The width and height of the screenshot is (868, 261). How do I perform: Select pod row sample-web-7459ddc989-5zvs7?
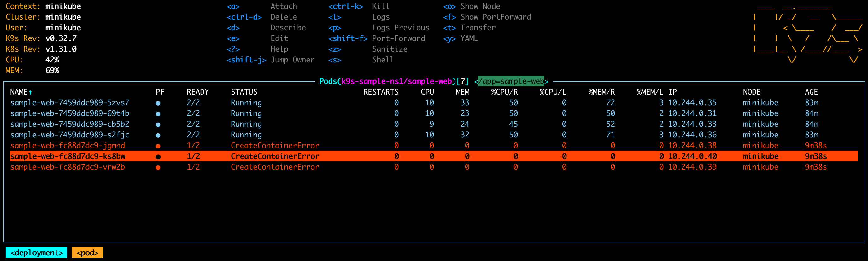click(434, 103)
